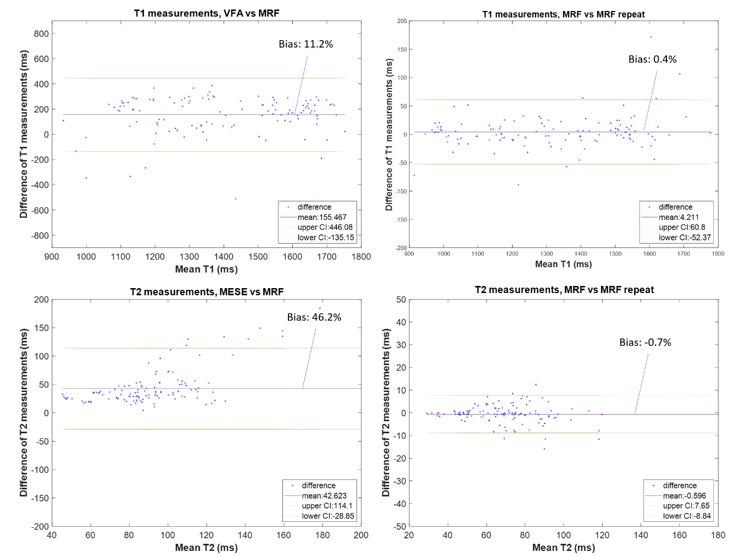
Task: Click 'lower CI:-8.84' legend entry
Action: coord(687,516)
